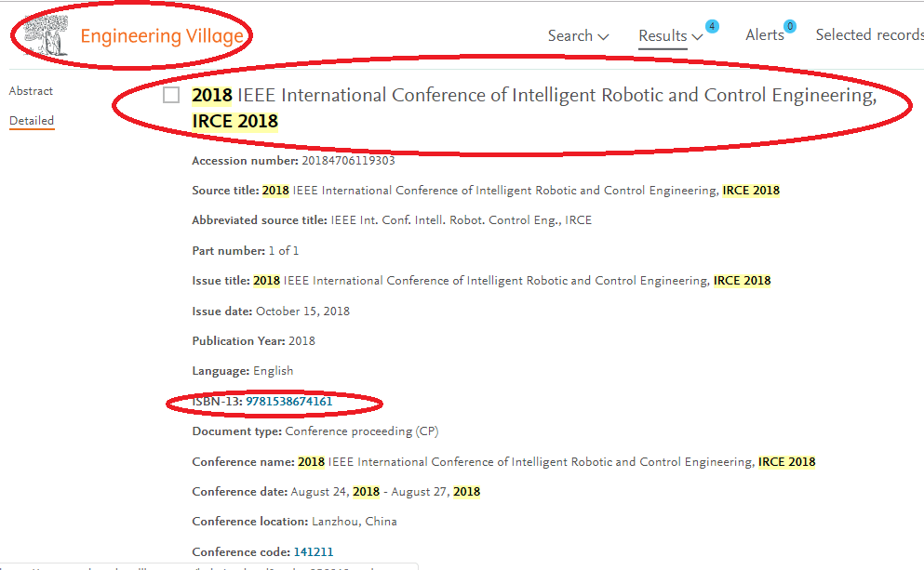Click the ISBN-13 link 9781538674161
The height and width of the screenshot is (570, 924).
click(288, 402)
